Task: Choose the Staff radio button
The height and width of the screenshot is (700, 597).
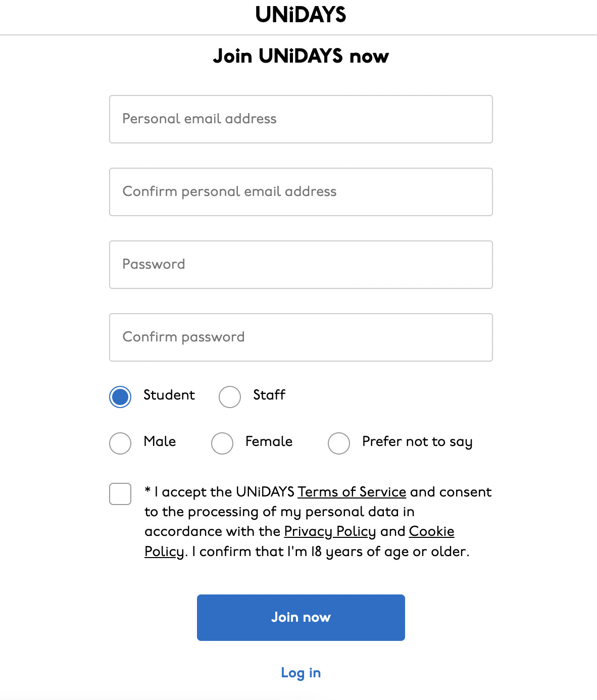Action: [230, 397]
